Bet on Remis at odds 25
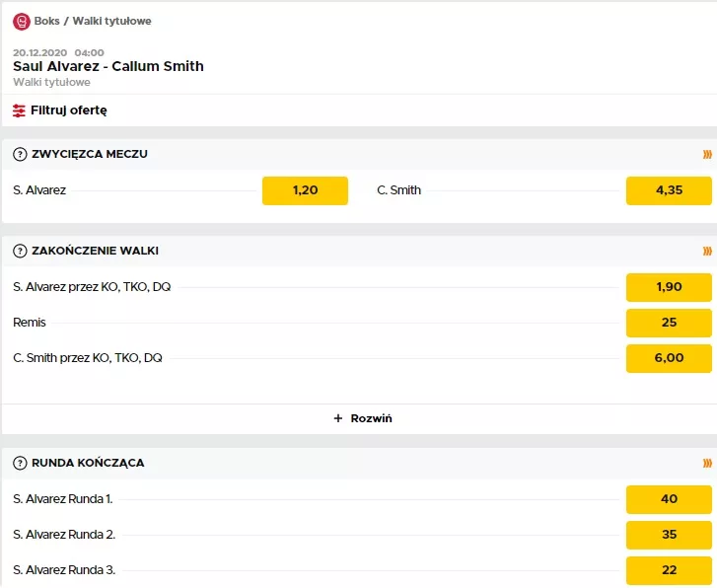This screenshot has height=588, width=717. pos(668,323)
